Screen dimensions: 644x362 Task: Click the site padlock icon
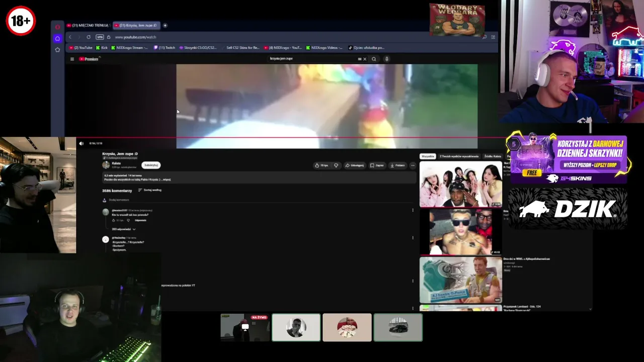[109, 37]
